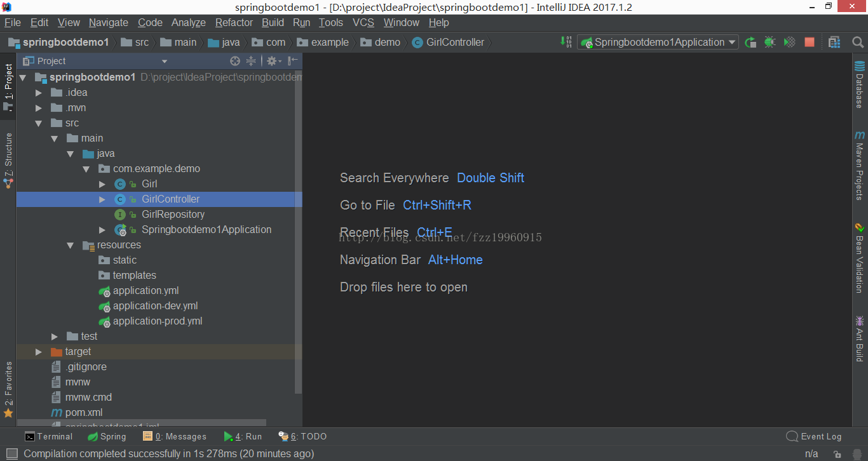Click the Terminal tool window button

(48, 436)
